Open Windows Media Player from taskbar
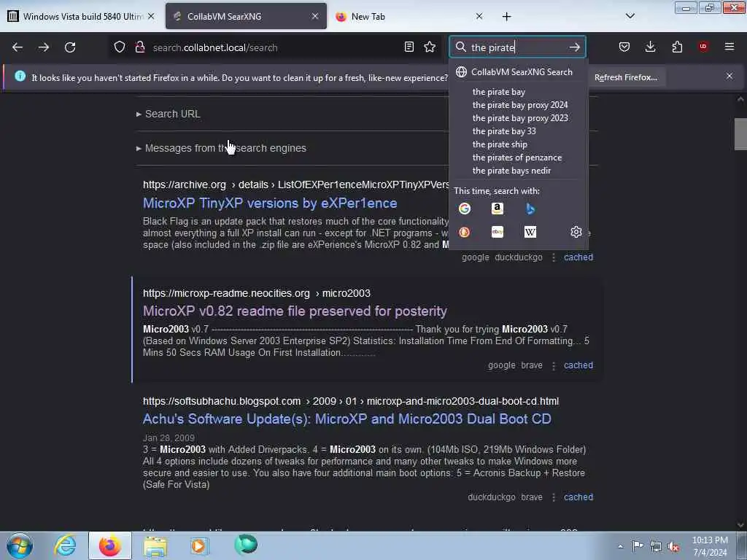This screenshot has width=747, height=560. pos(199,545)
